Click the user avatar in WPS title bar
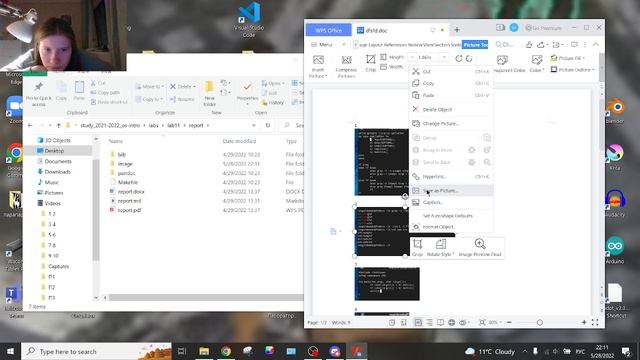640x360 pixels. tap(514, 27)
